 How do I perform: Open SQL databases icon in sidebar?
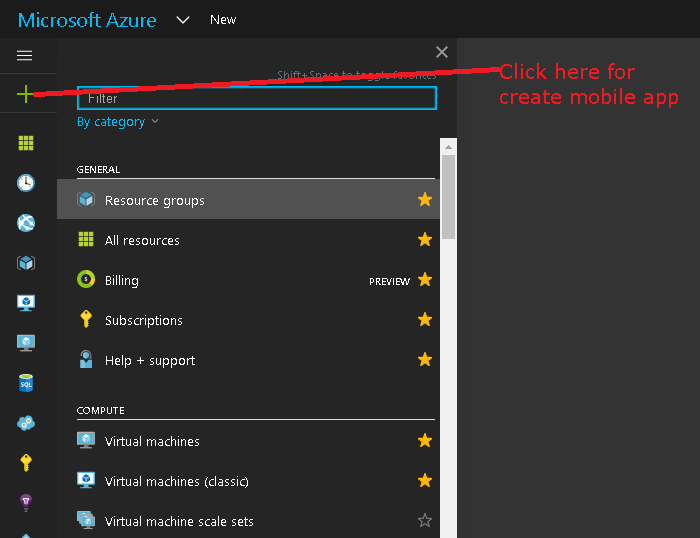26,383
